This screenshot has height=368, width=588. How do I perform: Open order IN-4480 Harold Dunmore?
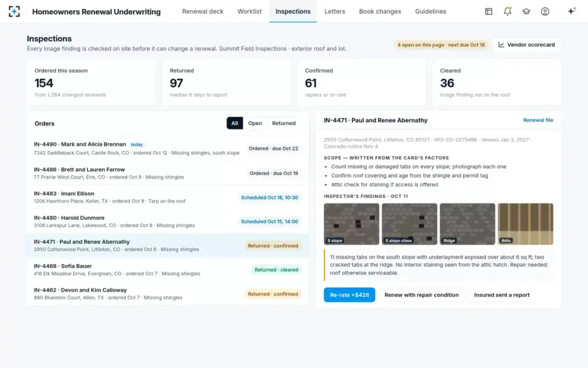click(x=168, y=221)
